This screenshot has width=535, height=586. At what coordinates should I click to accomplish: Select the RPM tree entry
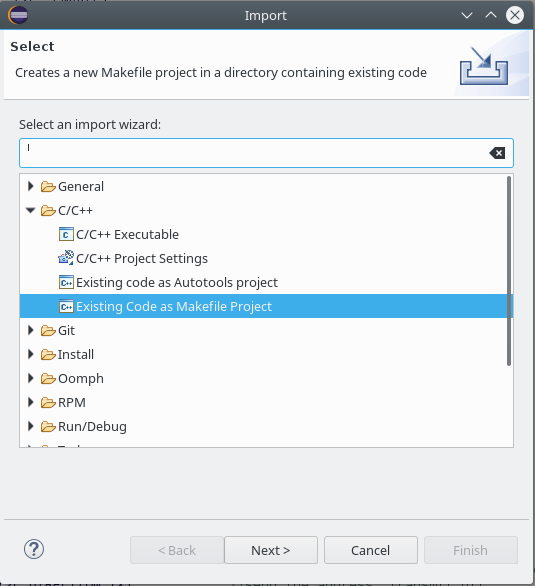click(72, 403)
